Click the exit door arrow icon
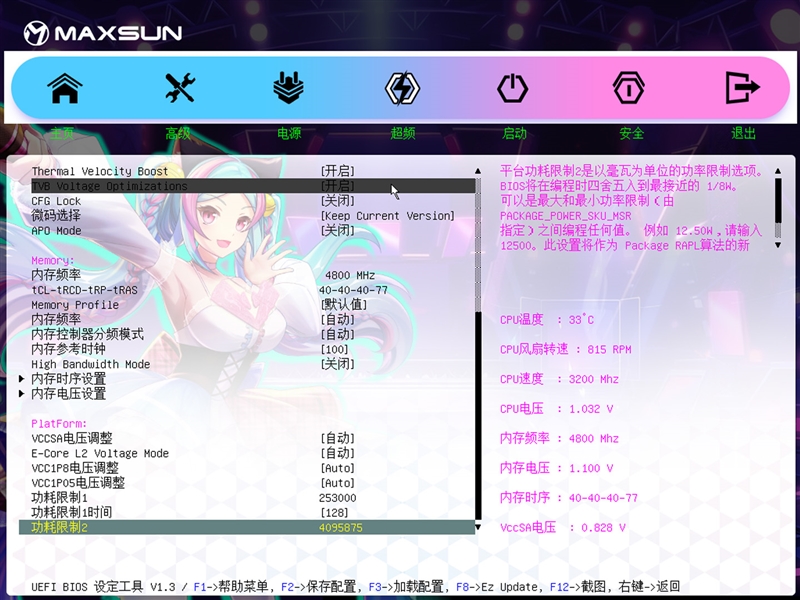The width and height of the screenshot is (800, 600). [x=742, y=88]
